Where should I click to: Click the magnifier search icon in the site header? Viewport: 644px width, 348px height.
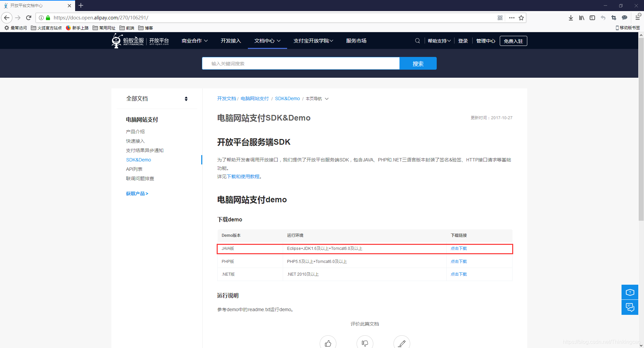[418, 41]
